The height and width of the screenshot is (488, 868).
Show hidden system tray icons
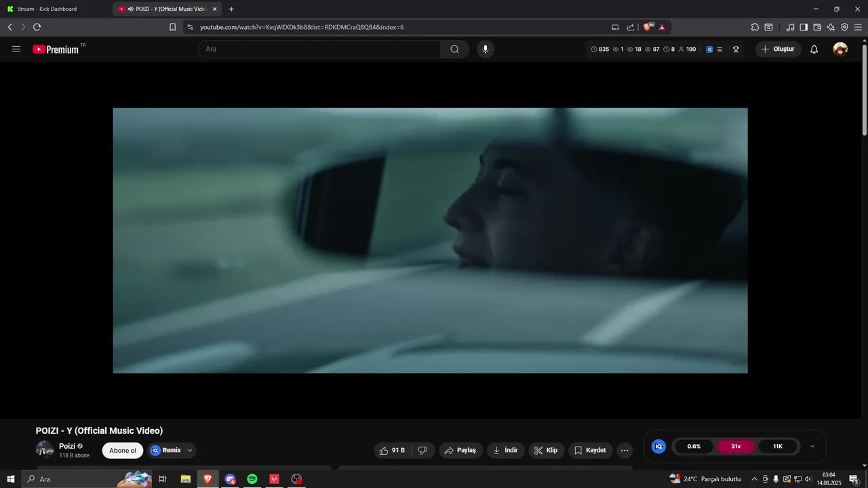[754, 479]
